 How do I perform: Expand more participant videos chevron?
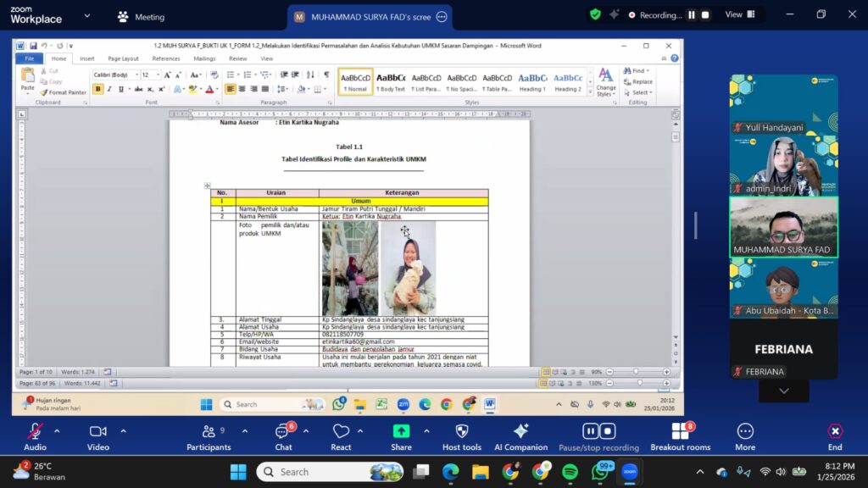[x=783, y=391]
